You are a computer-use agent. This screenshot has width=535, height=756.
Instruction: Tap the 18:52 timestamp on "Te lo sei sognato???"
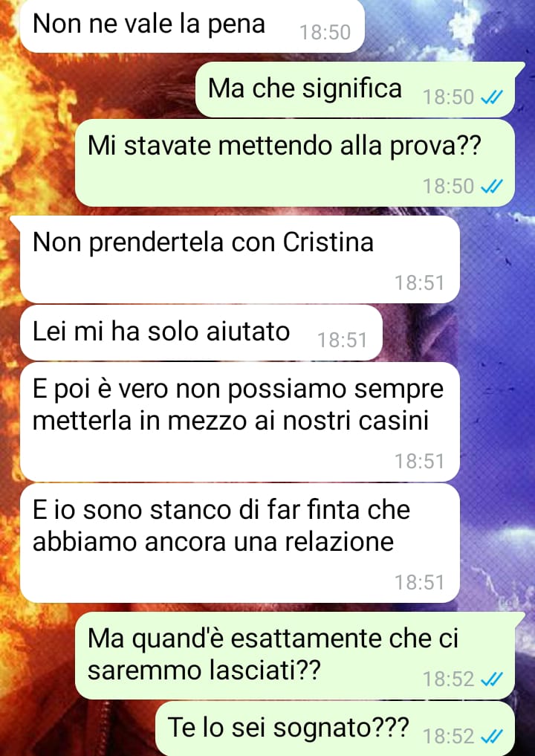[x=449, y=737]
